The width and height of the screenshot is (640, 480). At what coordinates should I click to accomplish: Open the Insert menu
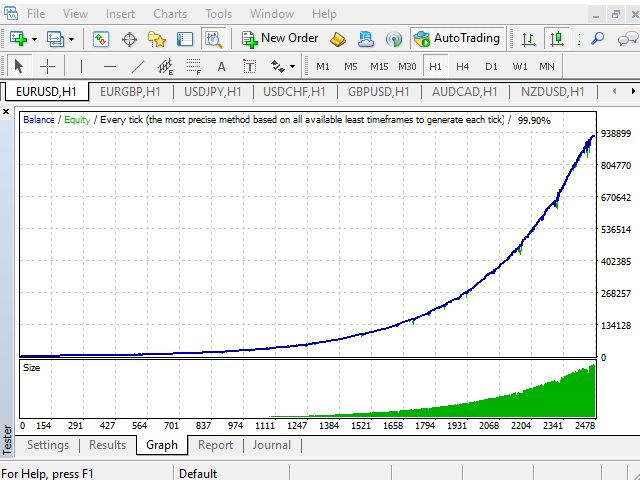[x=120, y=14]
